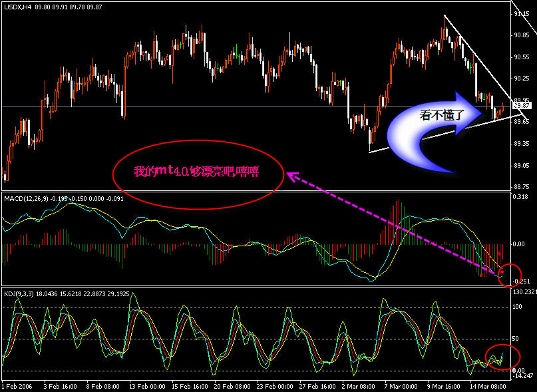Image resolution: width=537 pixels, height=392 pixels.
Task: Click the 23 Feb 00:00 time label
Action: coord(275,387)
